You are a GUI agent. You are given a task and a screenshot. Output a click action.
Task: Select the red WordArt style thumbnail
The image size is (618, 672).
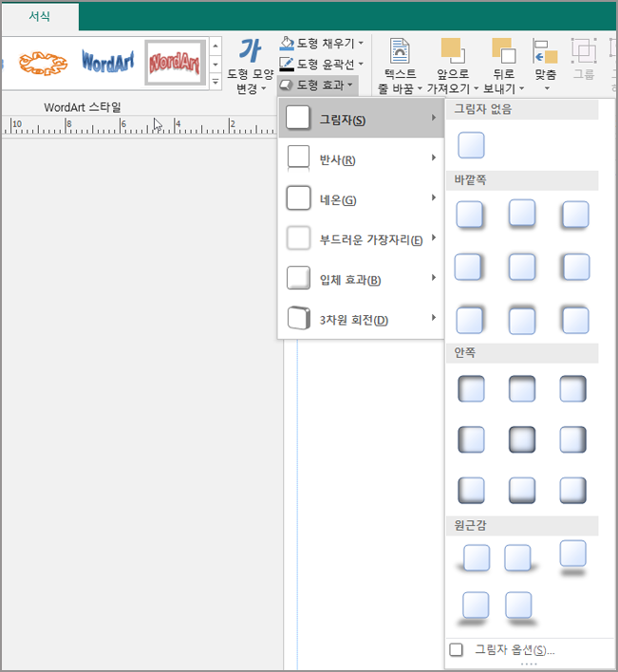(x=175, y=63)
